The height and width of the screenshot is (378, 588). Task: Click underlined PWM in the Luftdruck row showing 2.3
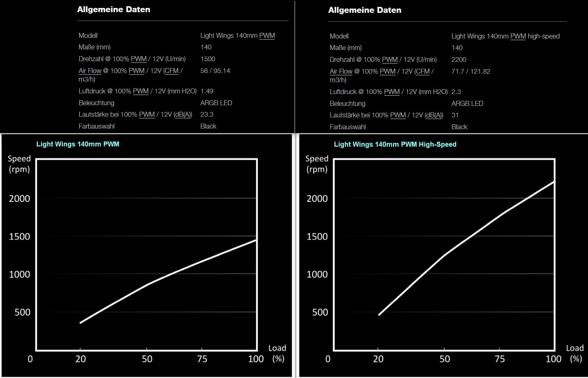392,92
